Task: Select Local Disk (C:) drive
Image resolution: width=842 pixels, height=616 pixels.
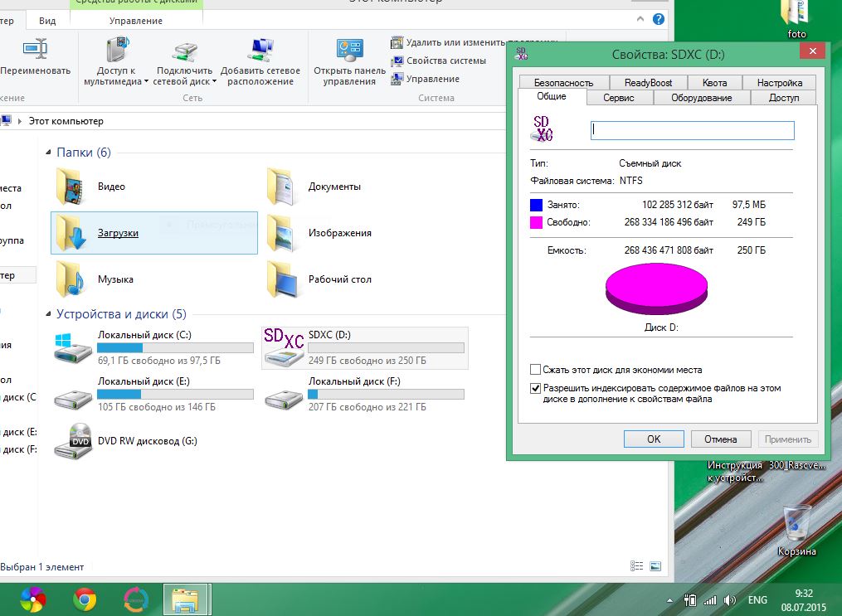Action: click(73, 347)
